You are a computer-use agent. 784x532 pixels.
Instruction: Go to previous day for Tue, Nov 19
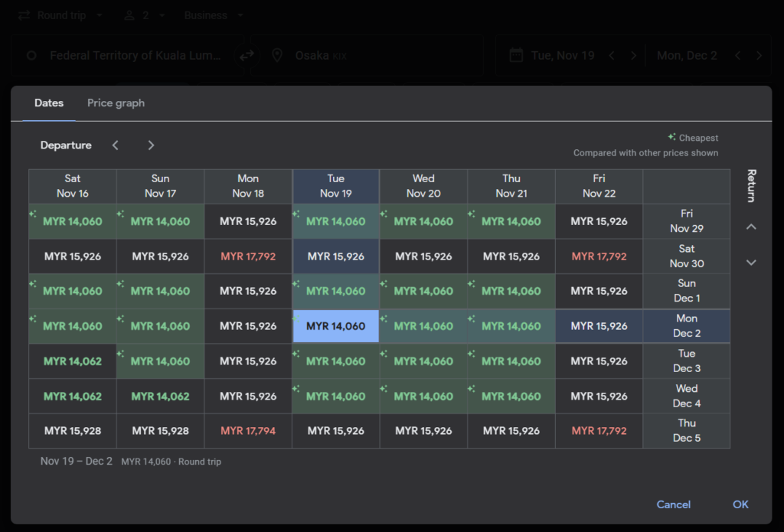click(x=611, y=55)
